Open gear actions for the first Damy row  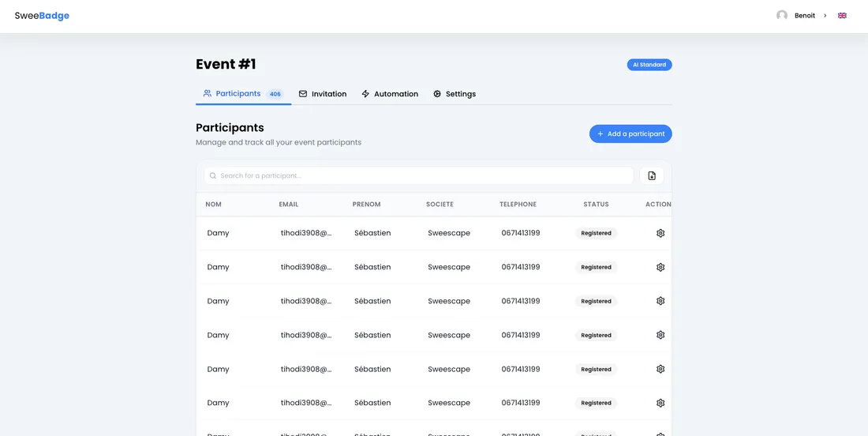(x=660, y=233)
